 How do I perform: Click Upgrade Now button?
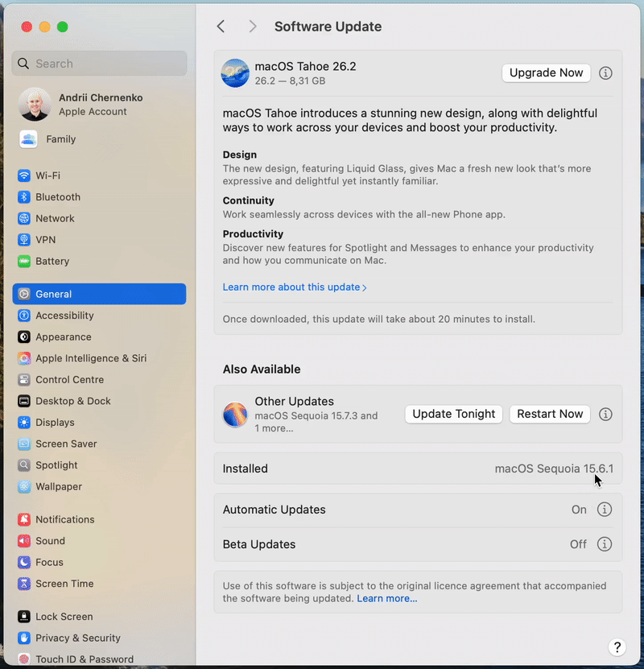(546, 73)
